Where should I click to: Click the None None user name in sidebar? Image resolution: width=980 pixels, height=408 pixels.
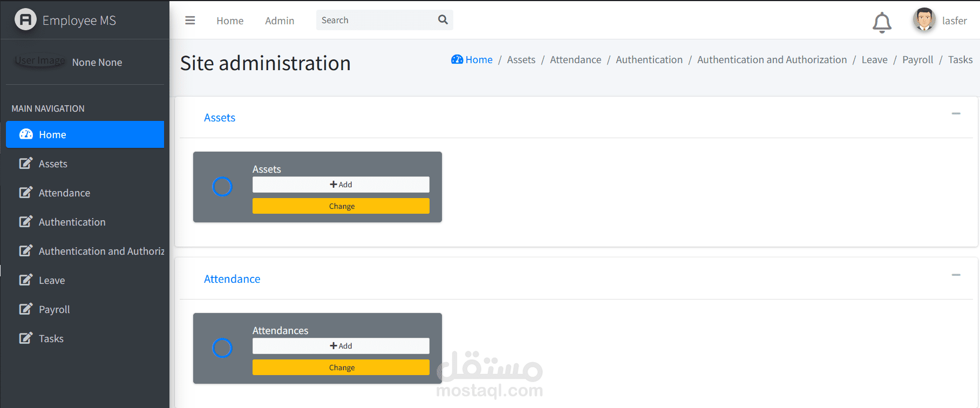point(97,62)
